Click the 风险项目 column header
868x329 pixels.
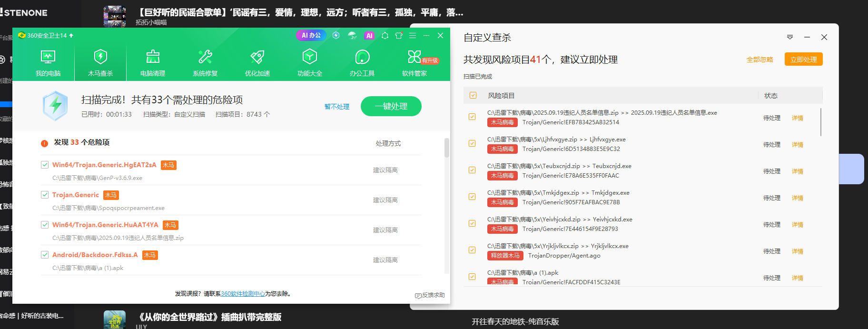(501, 96)
